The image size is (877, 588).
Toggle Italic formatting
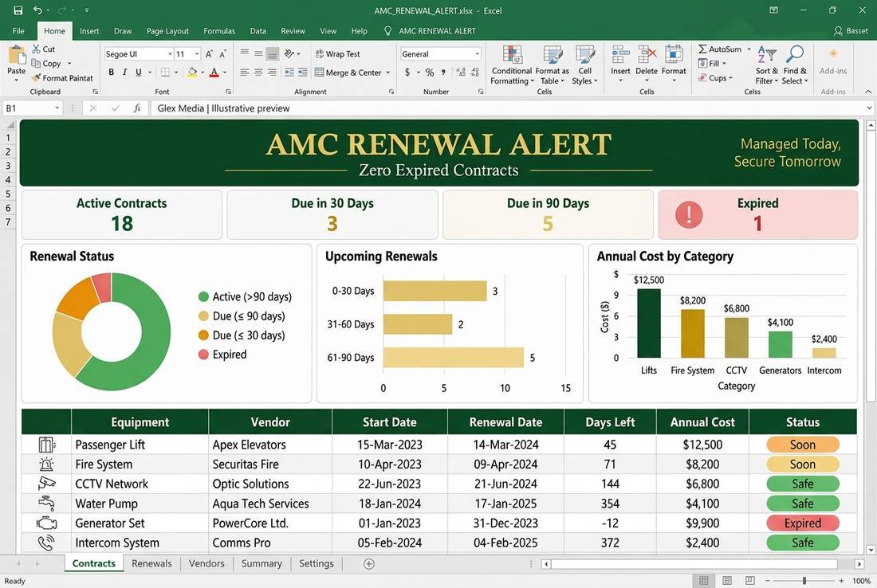tap(124, 72)
